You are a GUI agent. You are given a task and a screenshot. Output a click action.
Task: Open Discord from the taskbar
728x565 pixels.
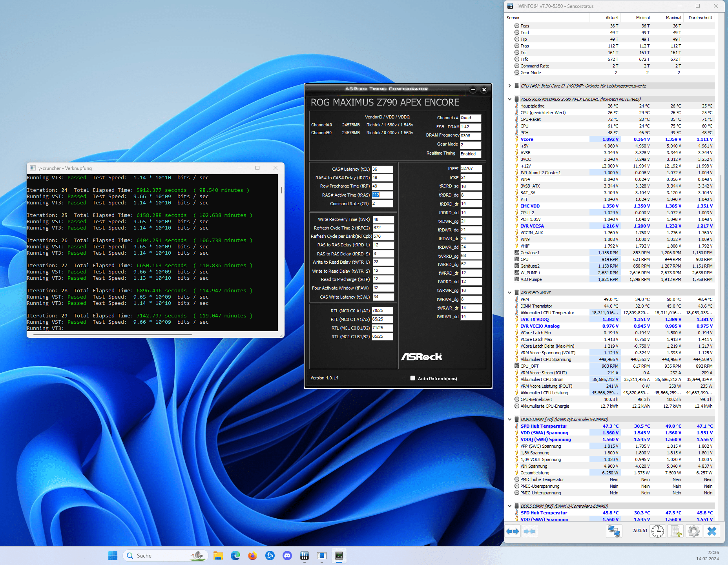click(287, 556)
